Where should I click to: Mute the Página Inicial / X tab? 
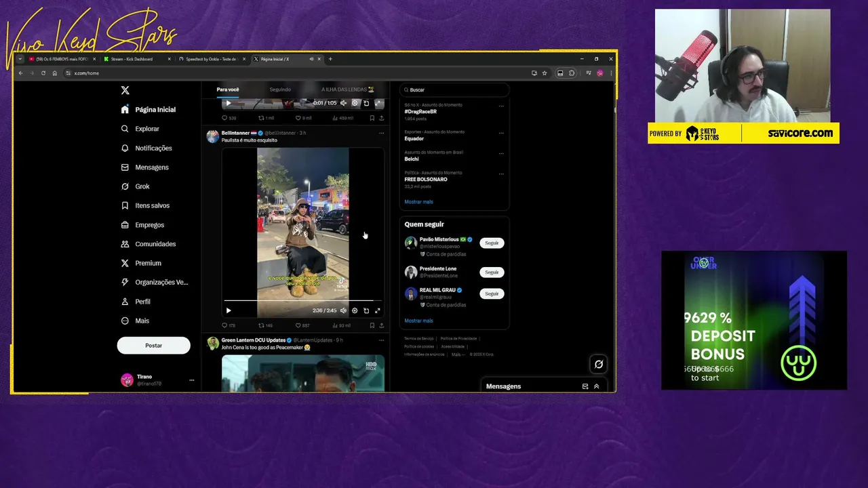[x=311, y=59]
